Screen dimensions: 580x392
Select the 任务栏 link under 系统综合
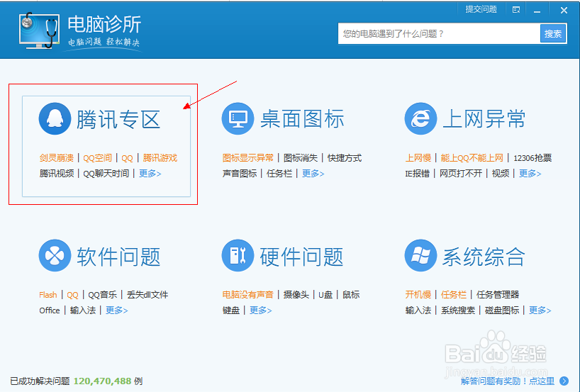tap(454, 295)
